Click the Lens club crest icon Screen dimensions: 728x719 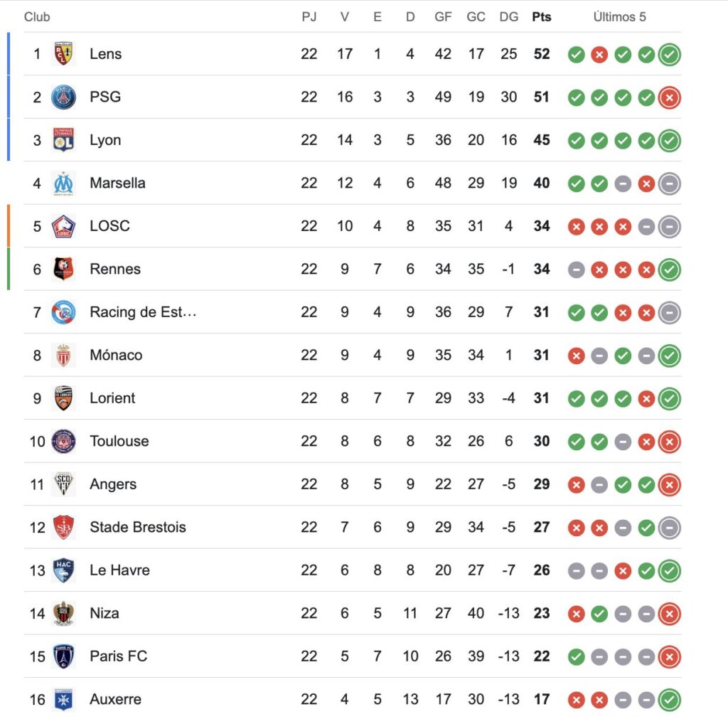click(x=63, y=54)
